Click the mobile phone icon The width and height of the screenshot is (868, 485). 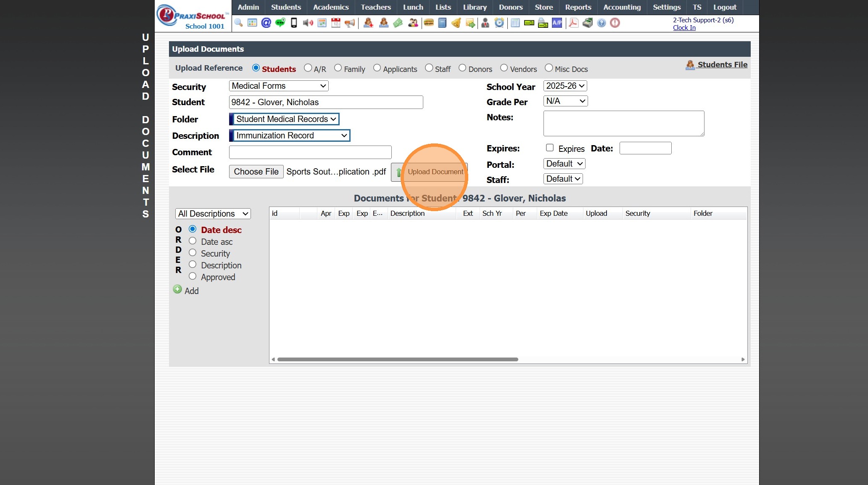point(294,23)
